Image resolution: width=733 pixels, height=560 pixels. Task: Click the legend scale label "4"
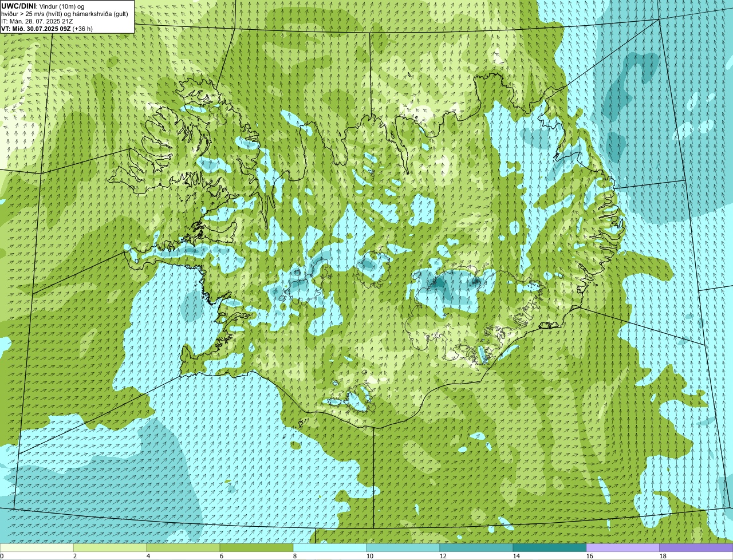pyautogui.click(x=148, y=556)
